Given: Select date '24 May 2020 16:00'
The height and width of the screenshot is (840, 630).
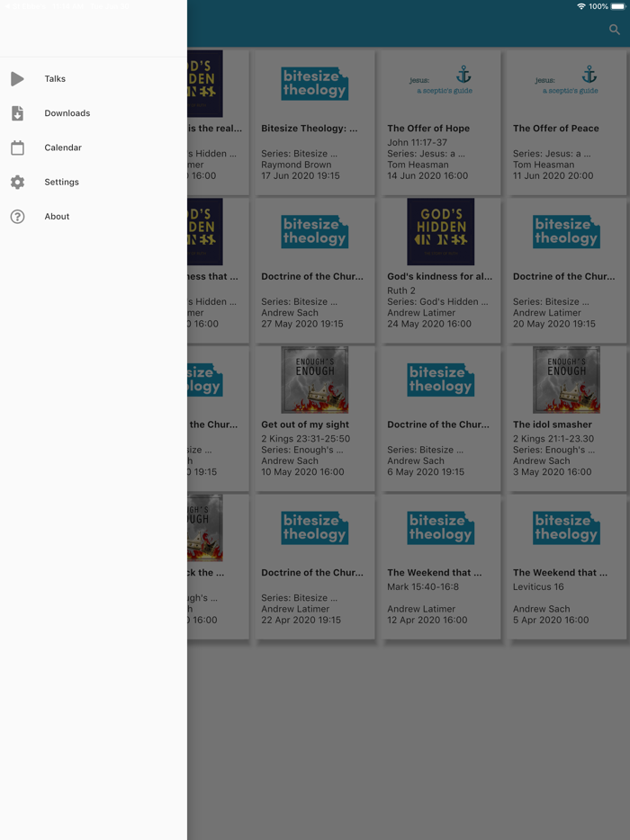Looking at the screenshot, I should click(429, 324).
